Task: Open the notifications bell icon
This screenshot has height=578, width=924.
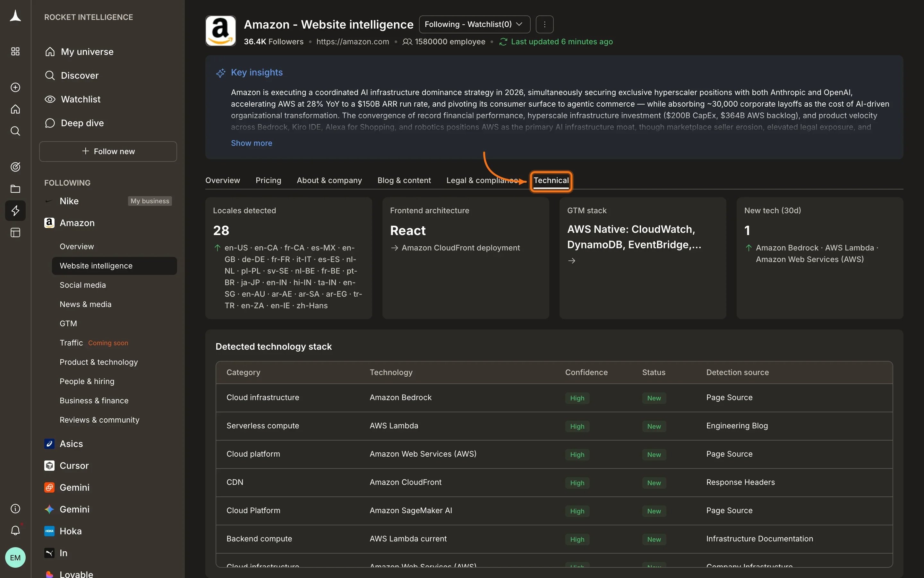Action: pyautogui.click(x=15, y=530)
